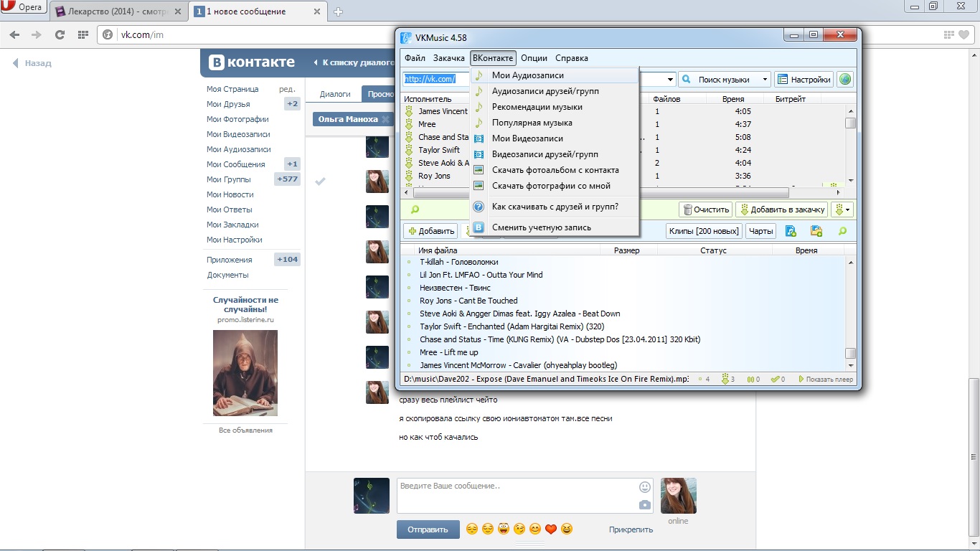The width and height of the screenshot is (980, 551).
Task: Switch to Лекарство (2014) browser tab
Action: tap(119, 11)
